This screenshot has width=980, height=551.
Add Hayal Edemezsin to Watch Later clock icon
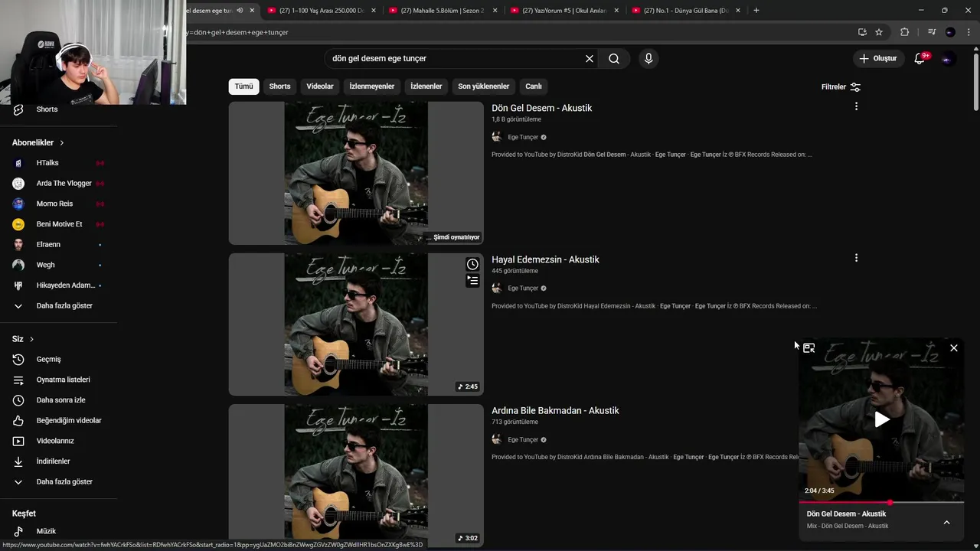coord(472,264)
